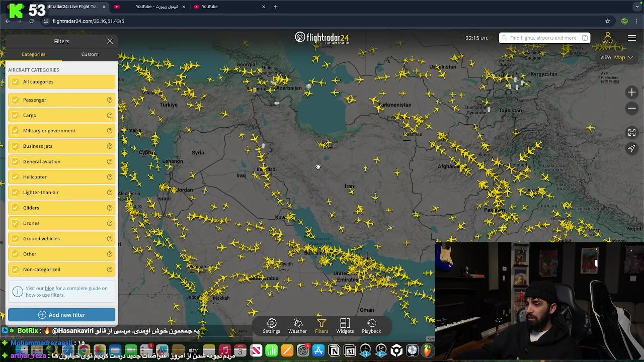
Task: Click the Find flights search field
Action: (544, 38)
